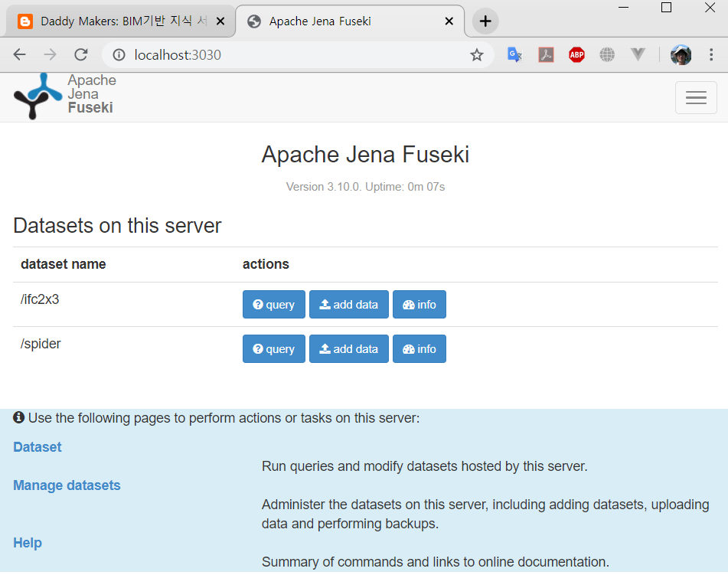The width and height of the screenshot is (728, 575).
Task: Click the localhost:3030 address bar
Action: pos(297,55)
